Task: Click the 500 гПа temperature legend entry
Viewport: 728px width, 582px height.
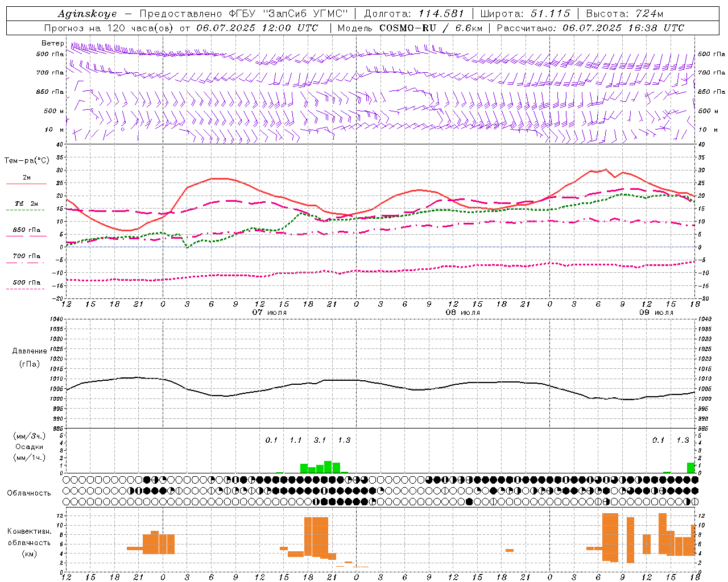Action: [x=27, y=282]
